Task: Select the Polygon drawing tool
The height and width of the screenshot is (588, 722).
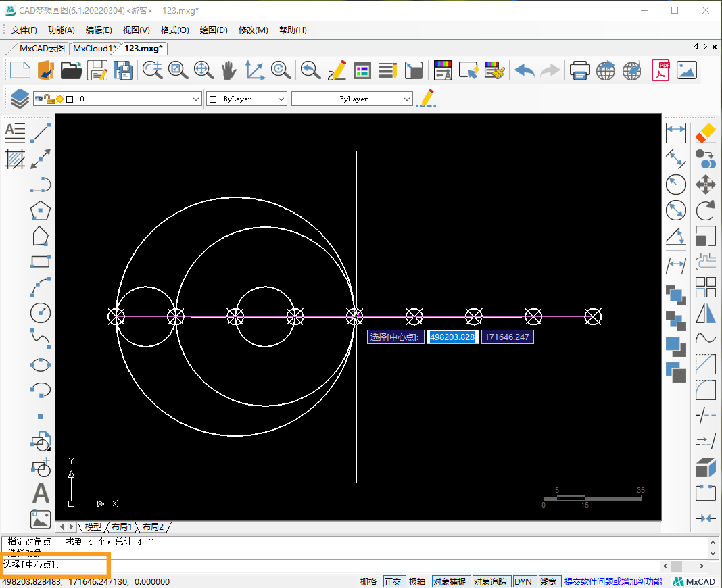Action: tap(41, 211)
